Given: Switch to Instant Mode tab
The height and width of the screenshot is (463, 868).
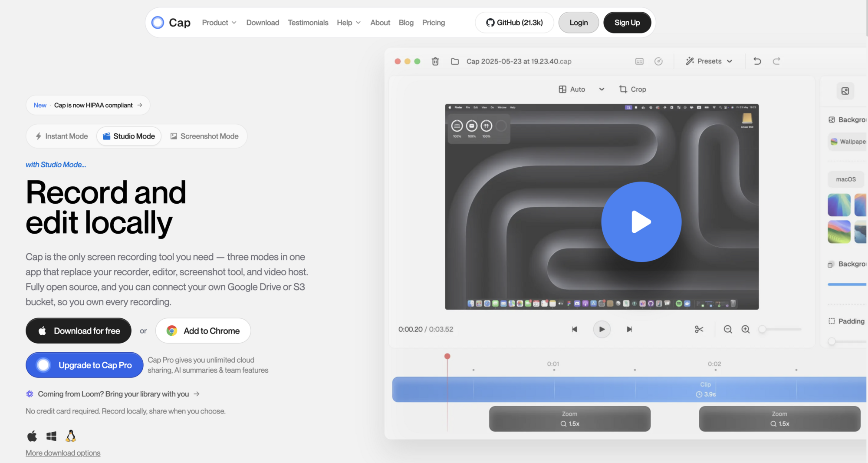Looking at the screenshot, I should (62, 136).
